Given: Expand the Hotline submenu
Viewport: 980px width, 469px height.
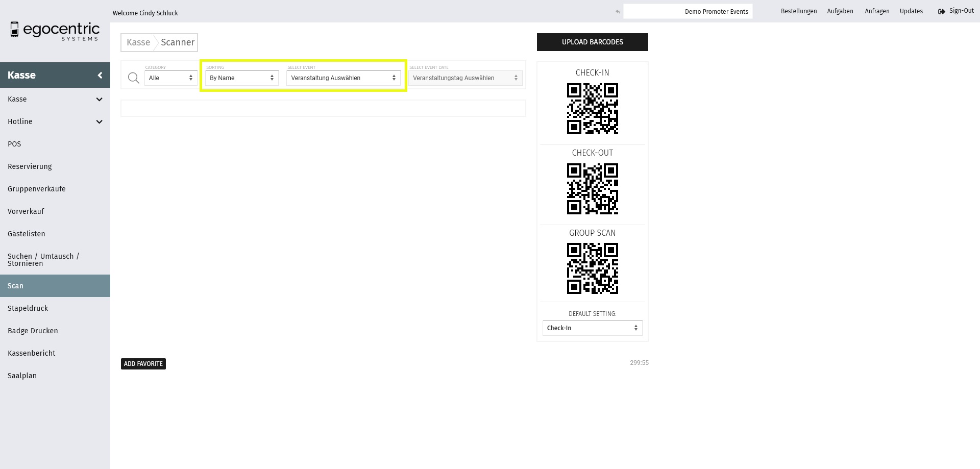Looking at the screenshot, I should click(99, 122).
